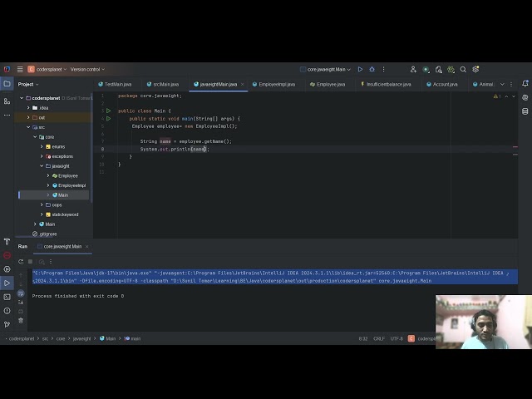
Task: Open the green AI assistant status icon
Action: point(426,69)
